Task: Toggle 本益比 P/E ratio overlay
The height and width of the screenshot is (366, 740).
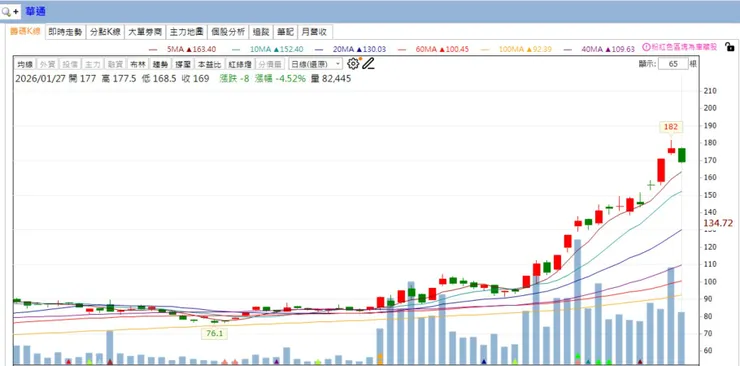Action: click(209, 64)
